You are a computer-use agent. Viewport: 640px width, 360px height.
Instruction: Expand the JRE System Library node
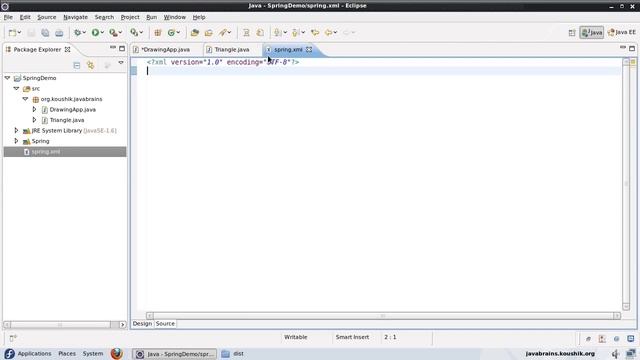pyautogui.click(x=16, y=131)
